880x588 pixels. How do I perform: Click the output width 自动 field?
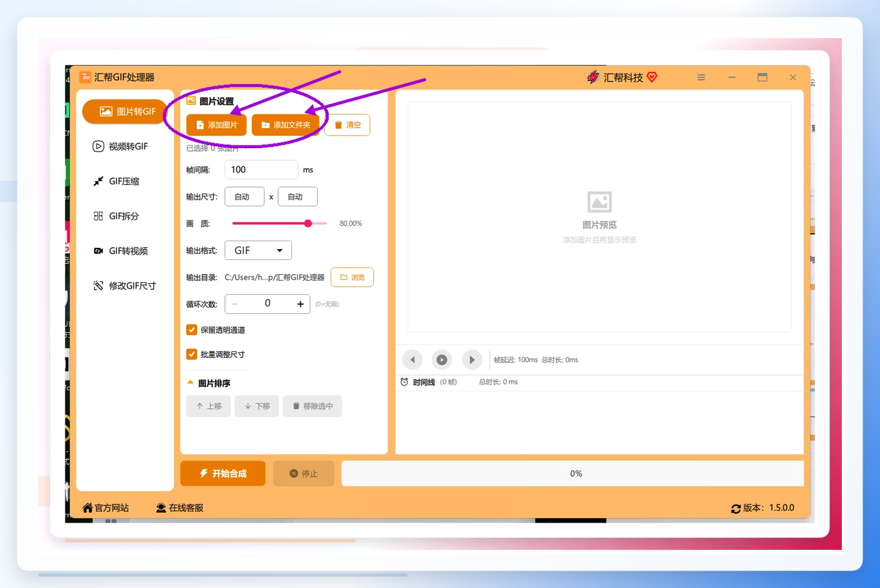click(245, 197)
